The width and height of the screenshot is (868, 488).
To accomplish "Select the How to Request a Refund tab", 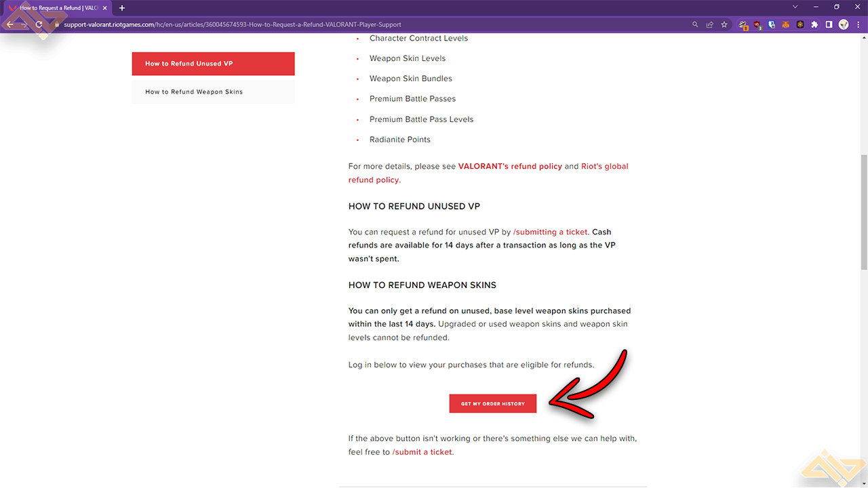I will (x=58, y=7).
